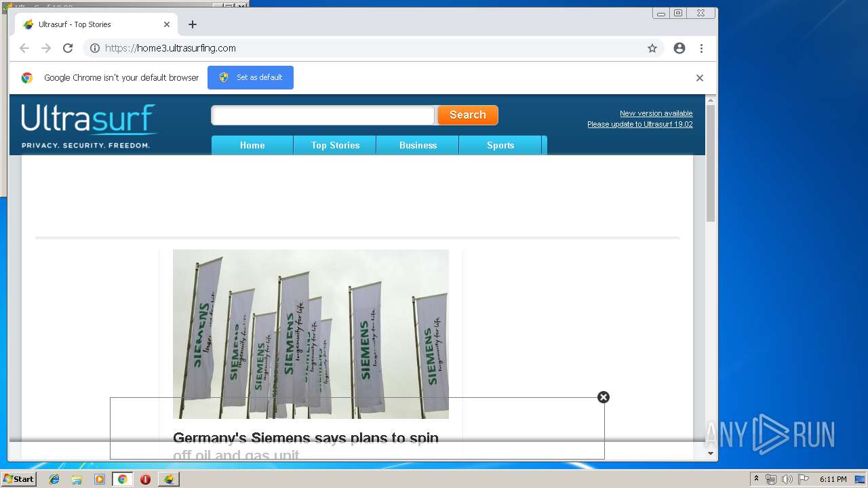
Task: Open the Windows Start menu
Action: (x=19, y=479)
